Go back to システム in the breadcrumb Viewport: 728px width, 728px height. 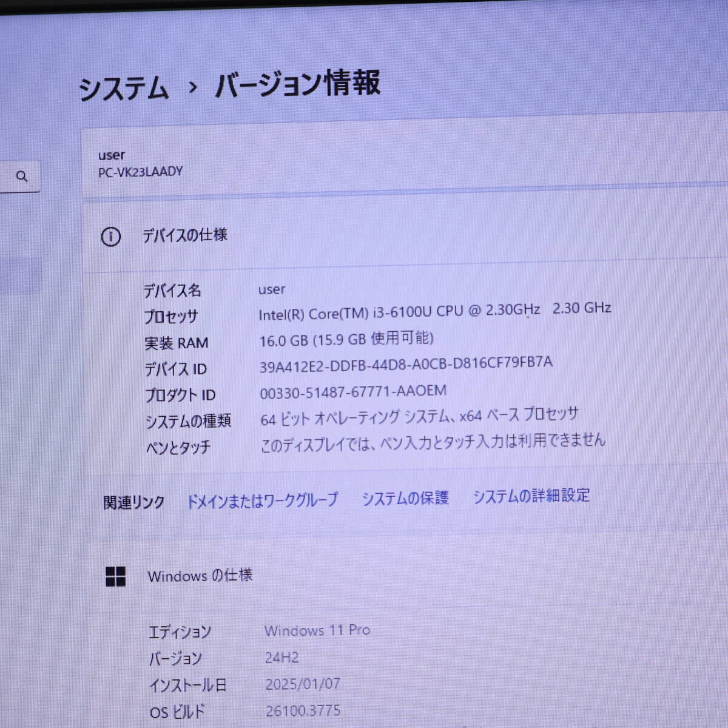tap(124, 89)
